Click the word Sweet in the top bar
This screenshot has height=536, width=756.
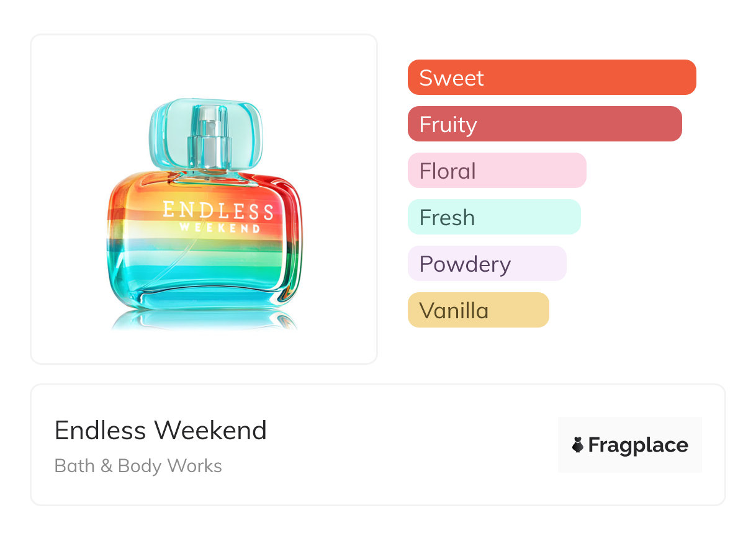451,78
